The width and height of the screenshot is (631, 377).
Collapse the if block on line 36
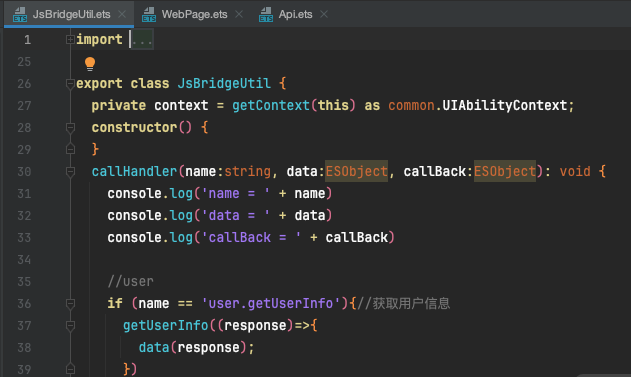coord(70,303)
